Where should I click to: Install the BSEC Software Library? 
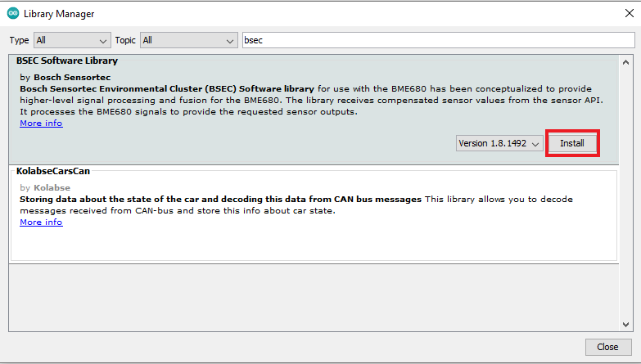tap(572, 143)
